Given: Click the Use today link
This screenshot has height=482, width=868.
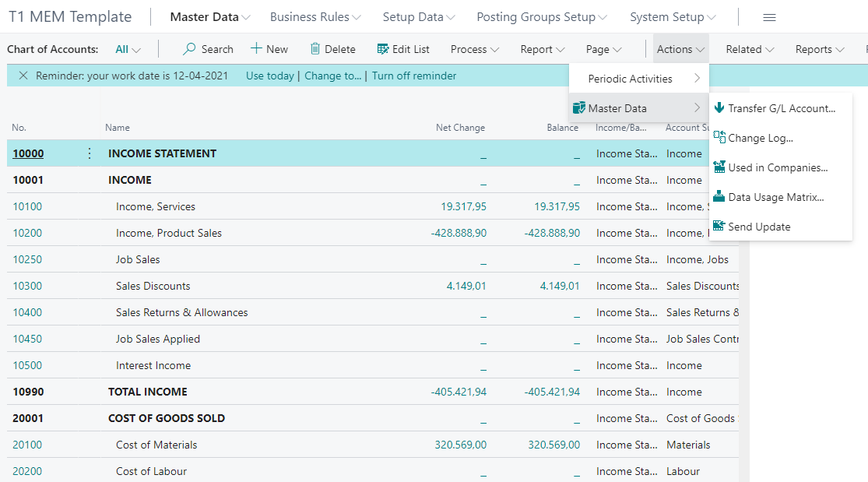Looking at the screenshot, I should [269, 76].
